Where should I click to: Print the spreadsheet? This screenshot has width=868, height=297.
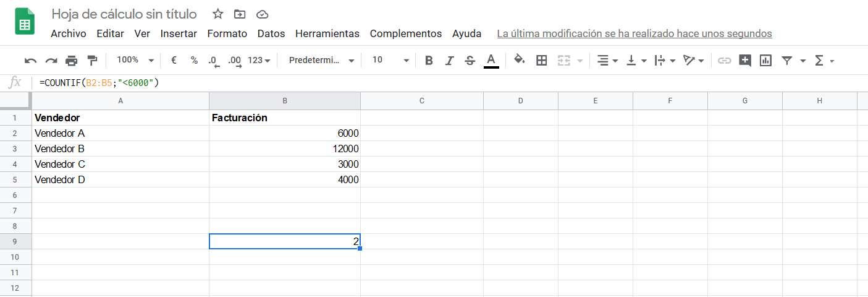click(72, 61)
